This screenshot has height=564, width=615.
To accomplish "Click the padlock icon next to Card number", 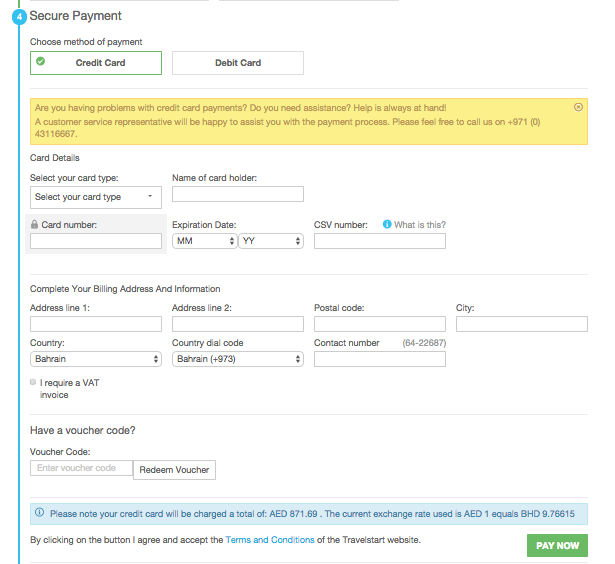I will [35, 224].
